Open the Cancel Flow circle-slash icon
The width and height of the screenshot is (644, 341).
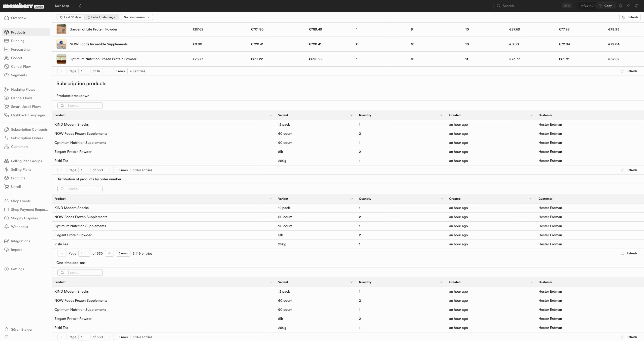(7, 66)
